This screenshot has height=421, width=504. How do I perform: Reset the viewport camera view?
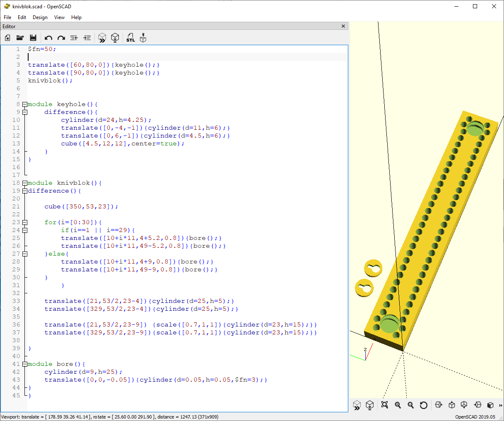click(424, 405)
